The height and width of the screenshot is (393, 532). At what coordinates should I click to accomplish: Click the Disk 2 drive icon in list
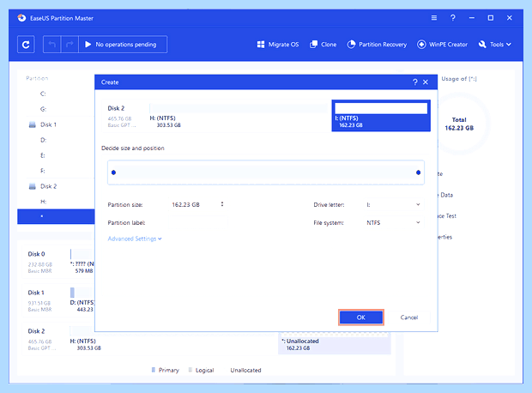tap(33, 186)
